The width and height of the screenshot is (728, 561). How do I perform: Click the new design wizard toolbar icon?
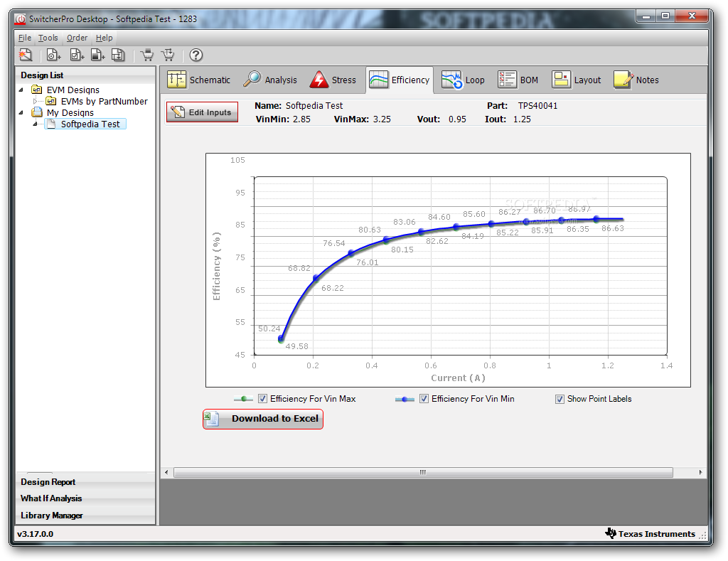point(26,55)
